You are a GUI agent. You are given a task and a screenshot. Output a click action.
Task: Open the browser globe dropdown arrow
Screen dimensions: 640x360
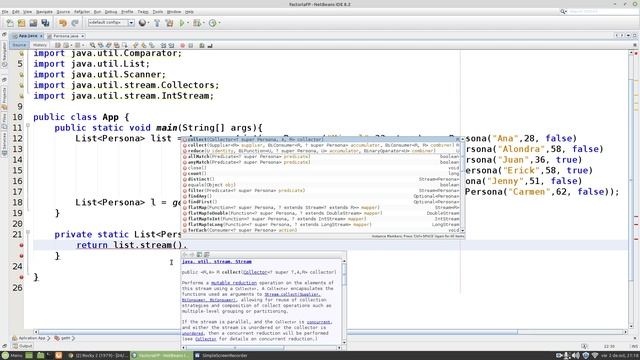pyautogui.click(x=148, y=23)
